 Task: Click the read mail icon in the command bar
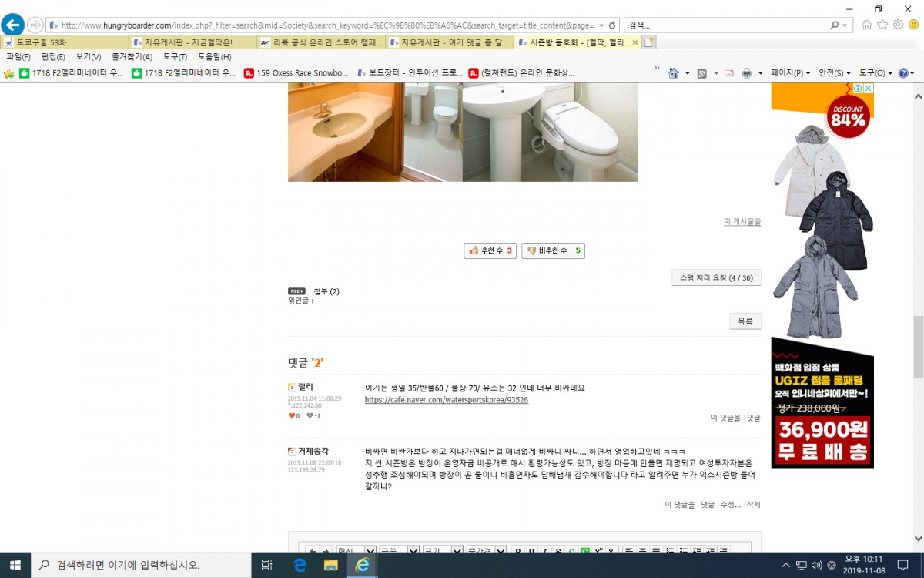[x=728, y=73]
